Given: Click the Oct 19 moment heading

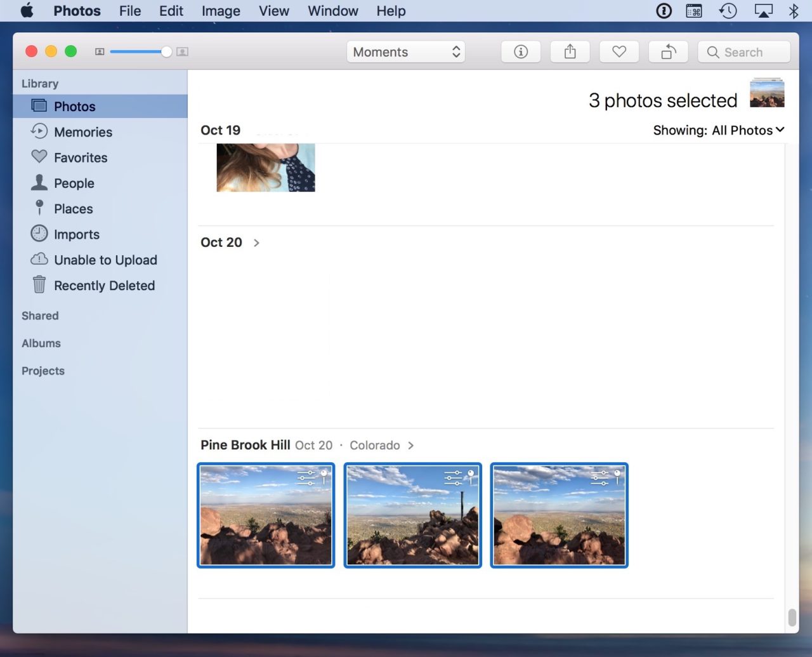Looking at the screenshot, I should tap(221, 130).
